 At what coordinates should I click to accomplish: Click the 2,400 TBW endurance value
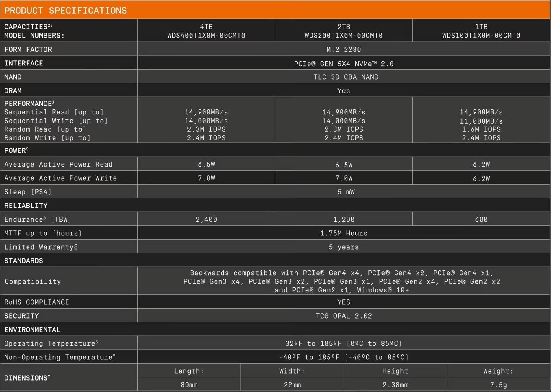pos(206,219)
